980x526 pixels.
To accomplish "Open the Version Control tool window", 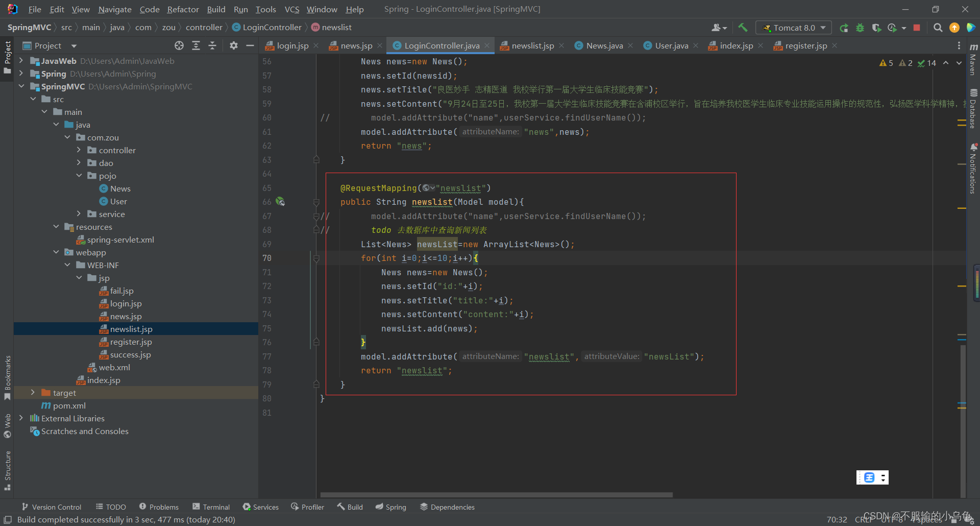I will 51,507.
